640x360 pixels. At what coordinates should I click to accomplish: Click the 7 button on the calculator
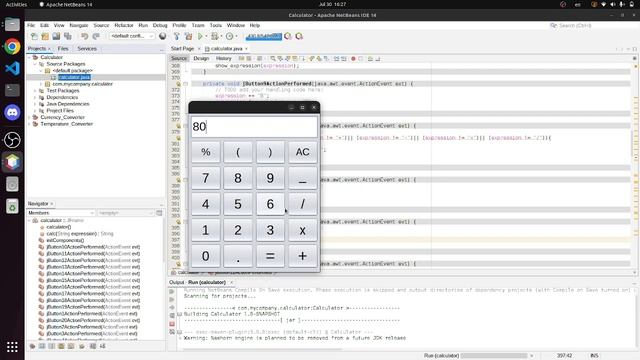tap(206, 178)
